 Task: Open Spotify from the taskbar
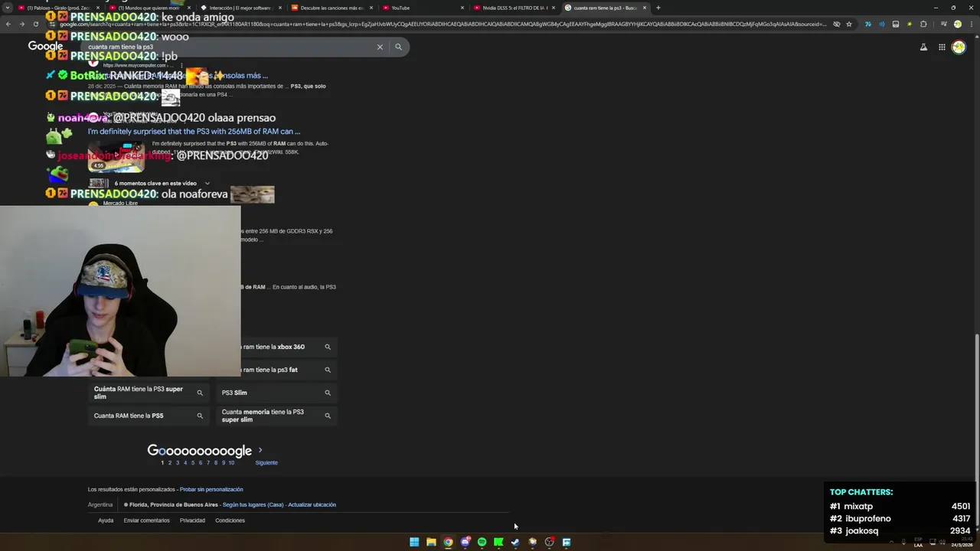(x=482, y=542)
